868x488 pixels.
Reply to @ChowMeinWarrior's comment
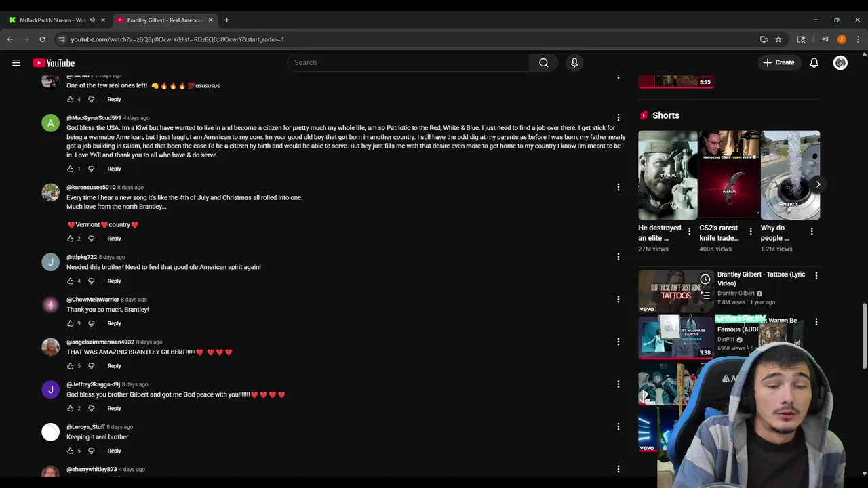point(114,323)
